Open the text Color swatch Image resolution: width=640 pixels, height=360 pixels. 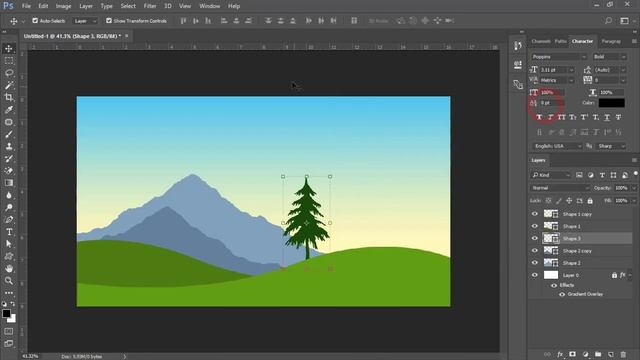point(611,103)
